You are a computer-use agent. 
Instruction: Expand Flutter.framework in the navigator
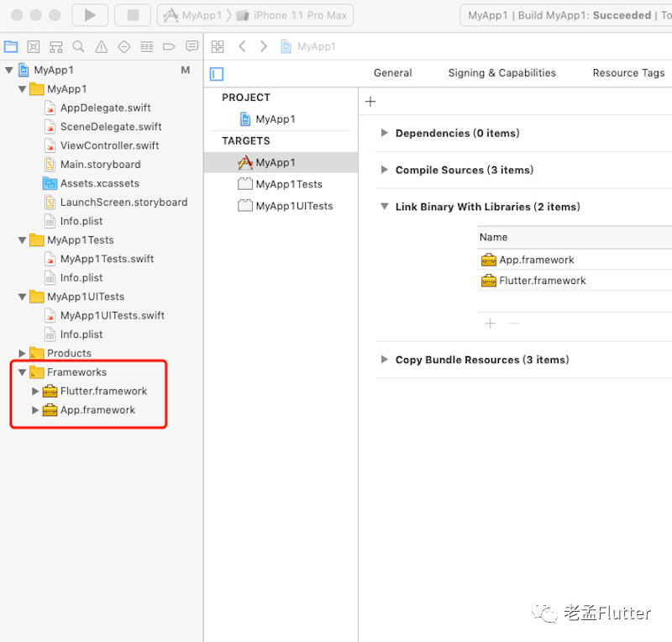(35, 391)
